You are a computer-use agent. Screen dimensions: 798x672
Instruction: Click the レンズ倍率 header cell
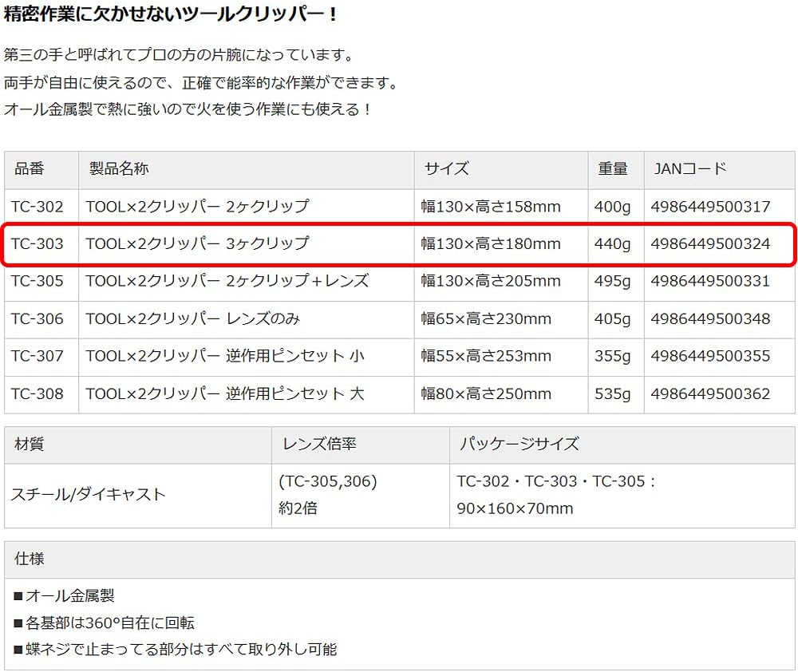361,445
